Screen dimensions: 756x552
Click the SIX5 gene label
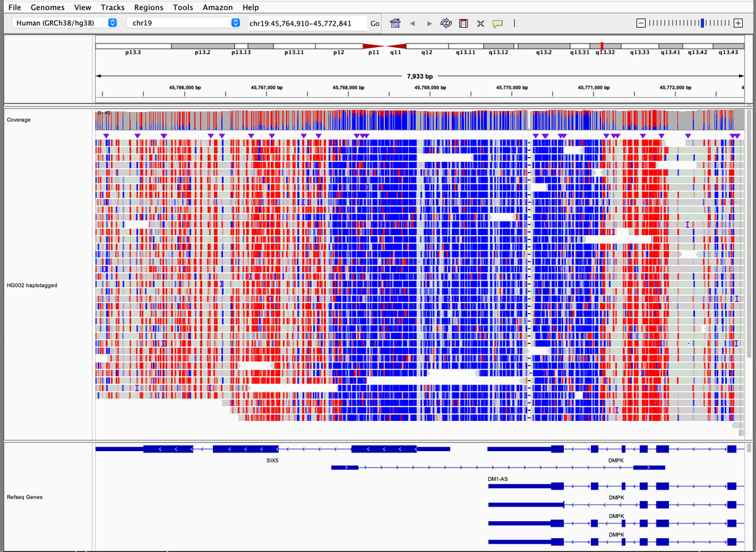(x=272, y=461)
